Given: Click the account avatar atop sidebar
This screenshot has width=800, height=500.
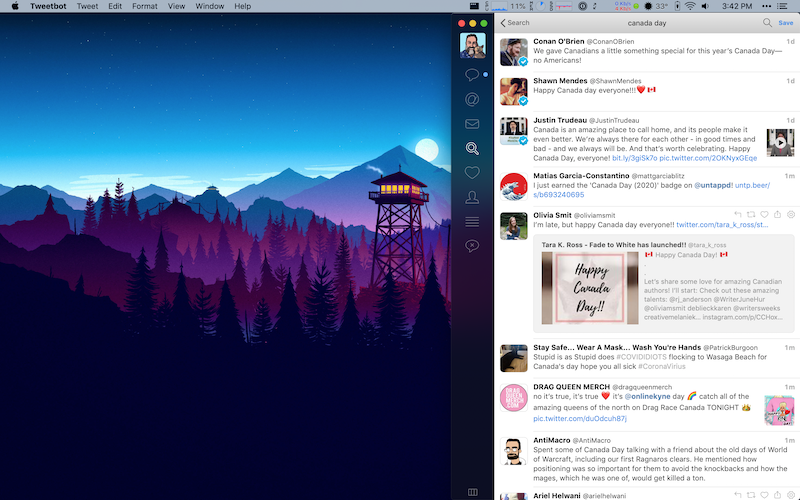Looking at the screenshot, I should click(x=472, y=45).
